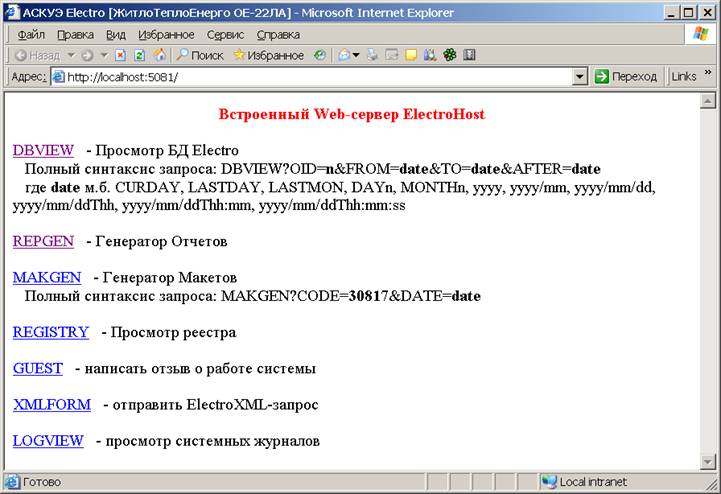Expand the Links toolbar chevron
This screenshot has height=494, width=721.
coord(708,72)
